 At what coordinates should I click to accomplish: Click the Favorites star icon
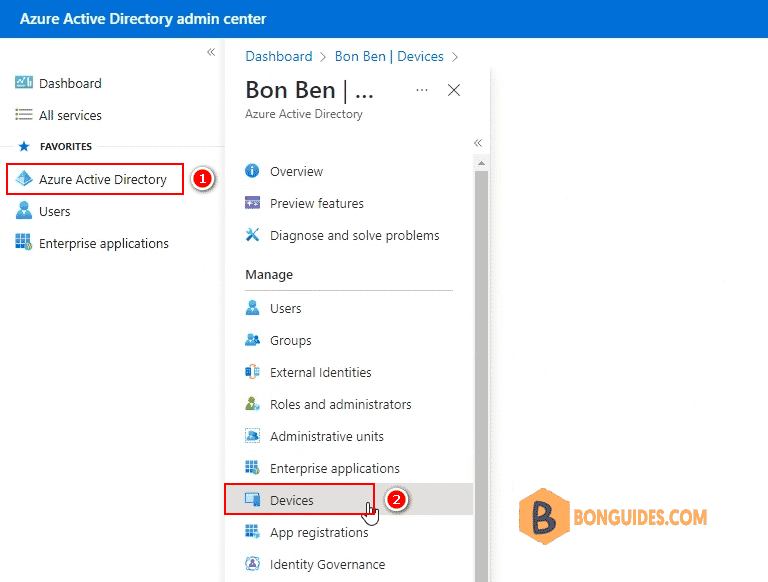[x=24, y=146]
